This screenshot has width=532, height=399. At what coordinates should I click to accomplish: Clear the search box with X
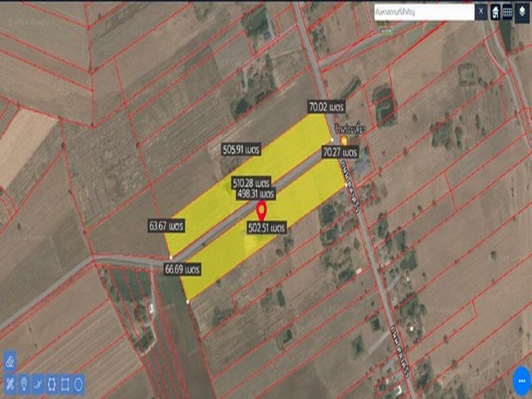480,11
